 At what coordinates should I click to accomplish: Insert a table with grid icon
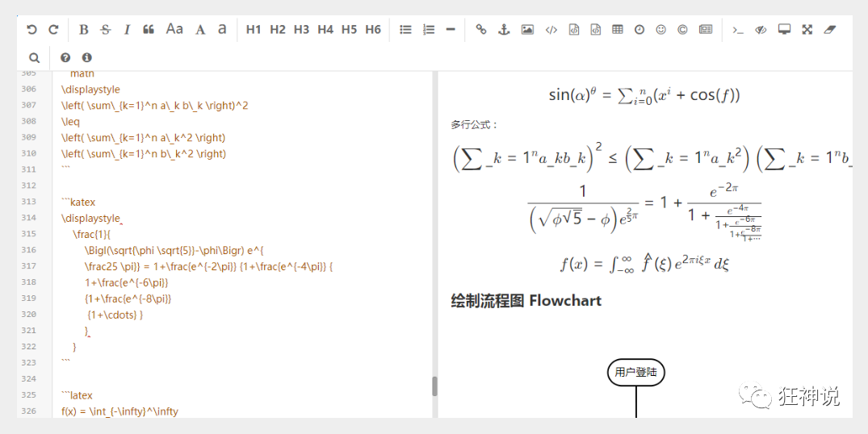tap(617, 29)
